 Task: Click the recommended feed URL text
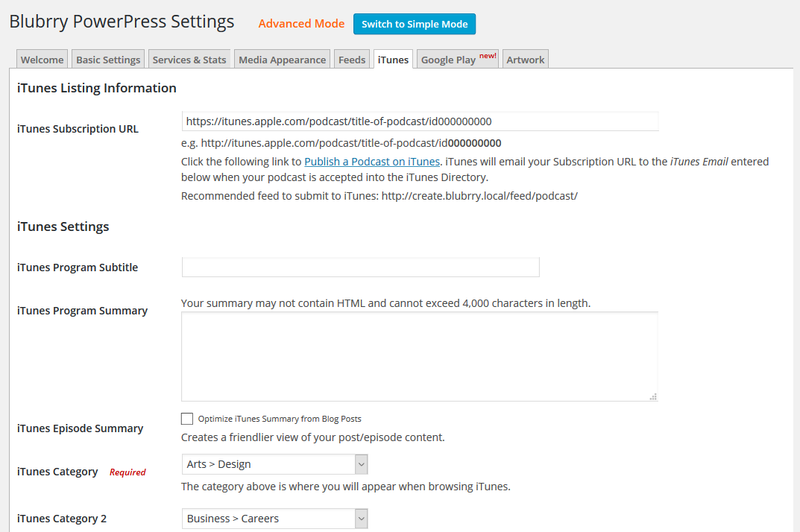click(x=479, y=196)
